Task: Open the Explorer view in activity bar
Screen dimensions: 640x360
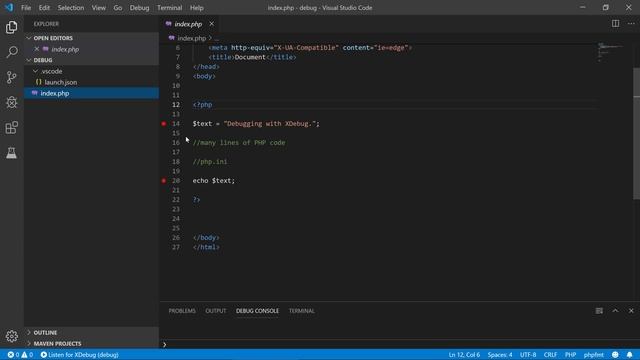Action: pyautogui.click(x=11, y=27)
